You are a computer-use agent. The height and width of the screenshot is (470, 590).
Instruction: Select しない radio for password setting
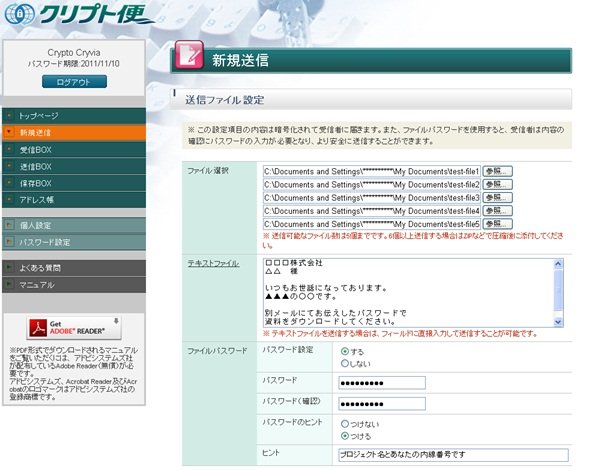click(344, 364)
